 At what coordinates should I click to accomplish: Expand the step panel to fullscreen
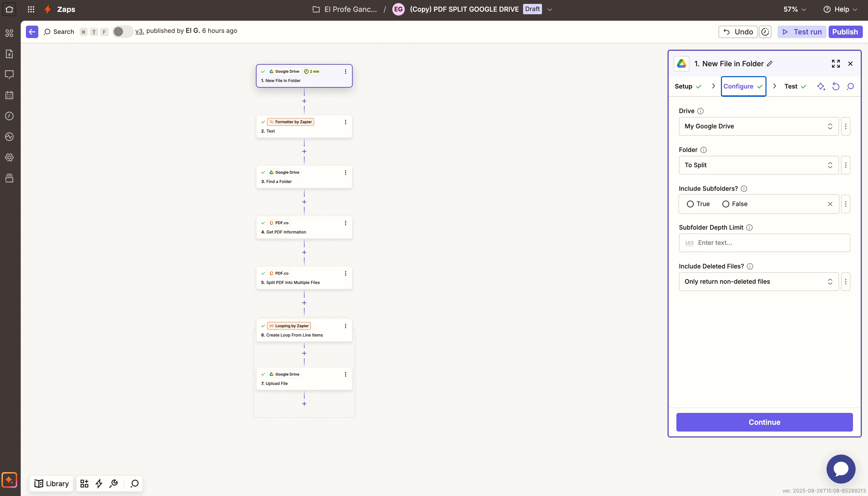(836, 64)
